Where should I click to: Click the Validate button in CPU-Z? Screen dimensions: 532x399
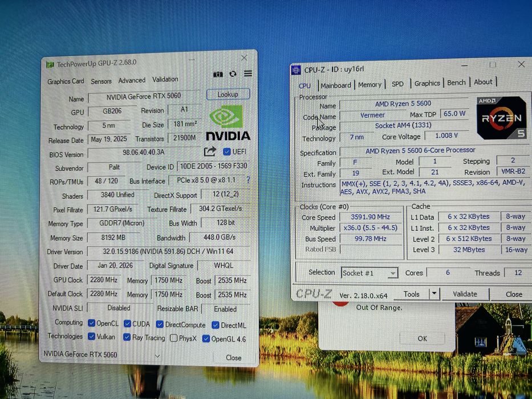click(x=465, y=294)
